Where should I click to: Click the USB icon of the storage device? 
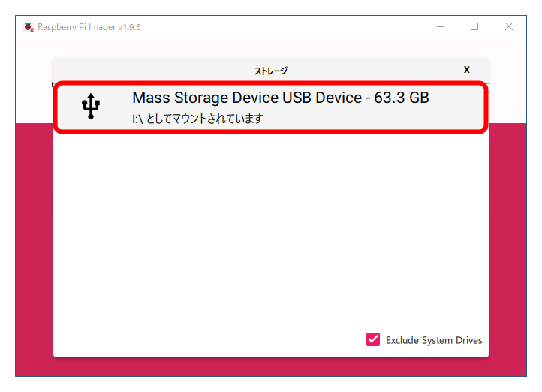(91, 107)
